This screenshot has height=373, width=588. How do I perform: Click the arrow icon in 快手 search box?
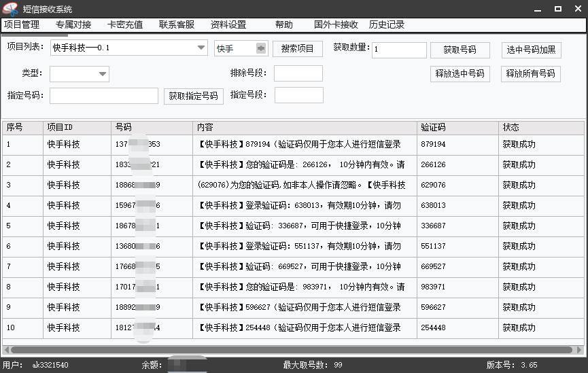pos(261,48)
